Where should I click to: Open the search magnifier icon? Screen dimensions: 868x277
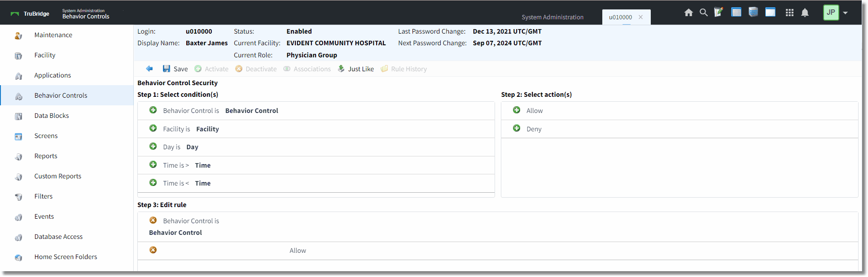[x=704, y=13]
